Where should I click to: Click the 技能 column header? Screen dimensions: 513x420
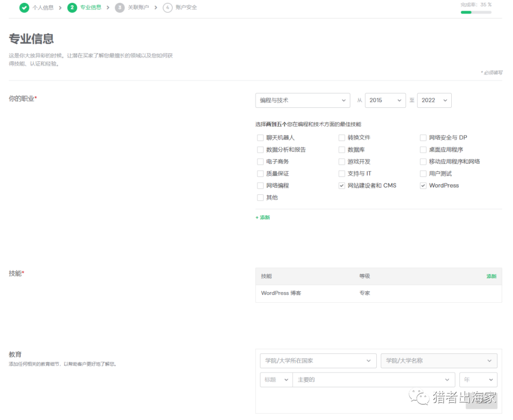click(x=266, y=277)
